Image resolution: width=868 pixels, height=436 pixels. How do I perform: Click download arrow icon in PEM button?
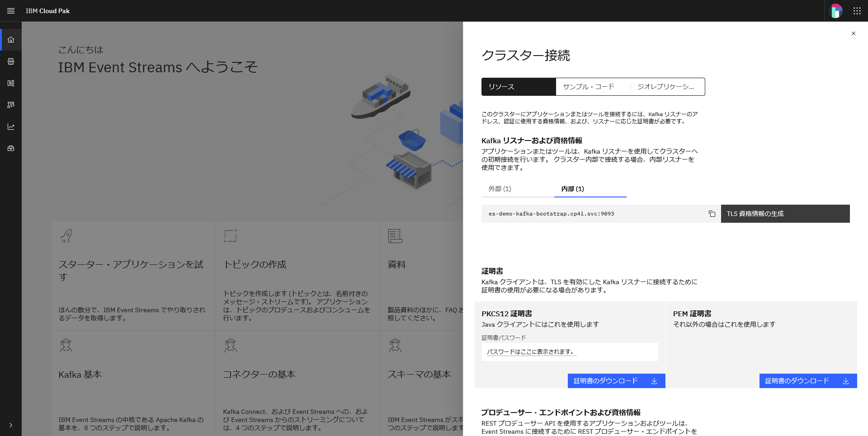[x=846, y=381]
